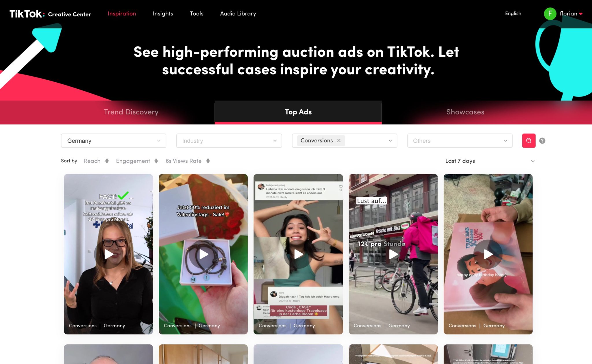Play the birthday book video ad
The image size is (592, 364).
(488, 254)
